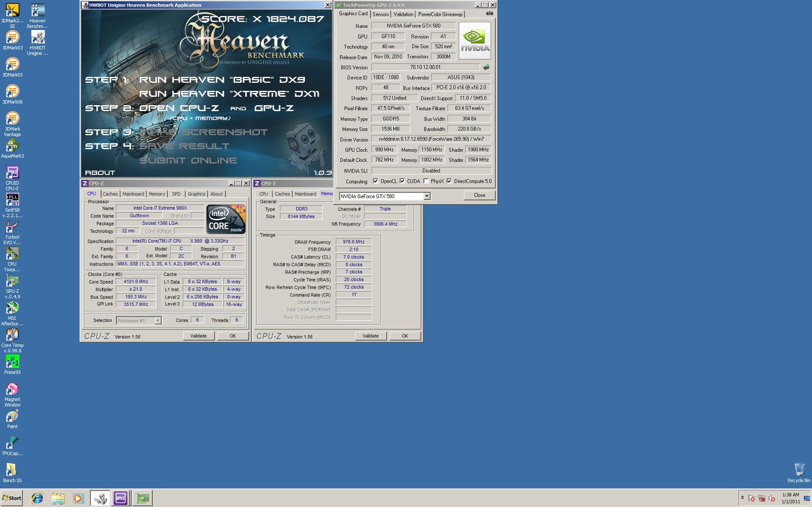Open the HWBOT Unigine desktop shortcut

point(37,43)
